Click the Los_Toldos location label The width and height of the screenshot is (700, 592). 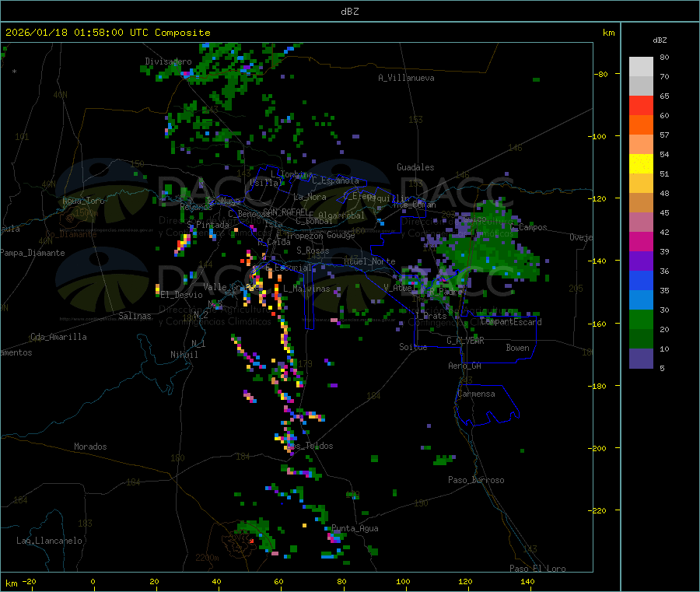310,446
